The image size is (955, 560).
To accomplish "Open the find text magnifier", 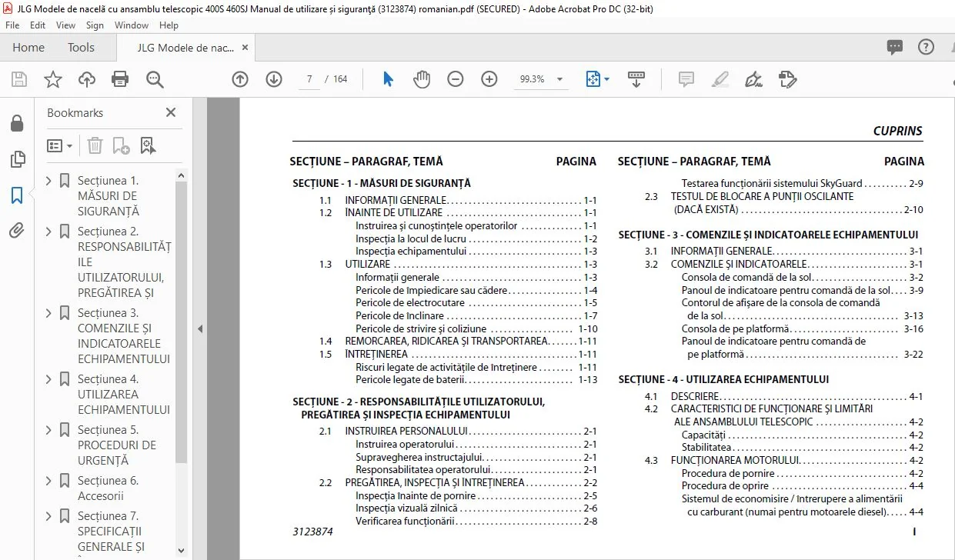I will 155,79.
